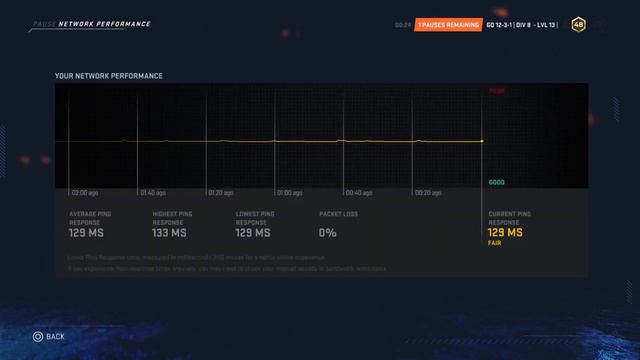Screen dimensions: 640x360
Task: Click the '01:00 ago' time marker
Action: pyautogui.click(x=289, y=193)
